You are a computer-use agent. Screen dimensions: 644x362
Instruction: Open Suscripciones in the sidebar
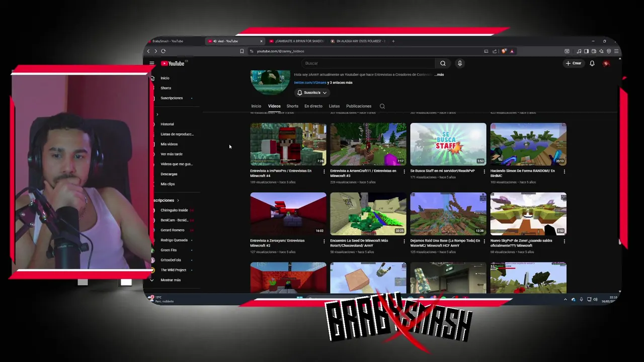tap(172, 98)
